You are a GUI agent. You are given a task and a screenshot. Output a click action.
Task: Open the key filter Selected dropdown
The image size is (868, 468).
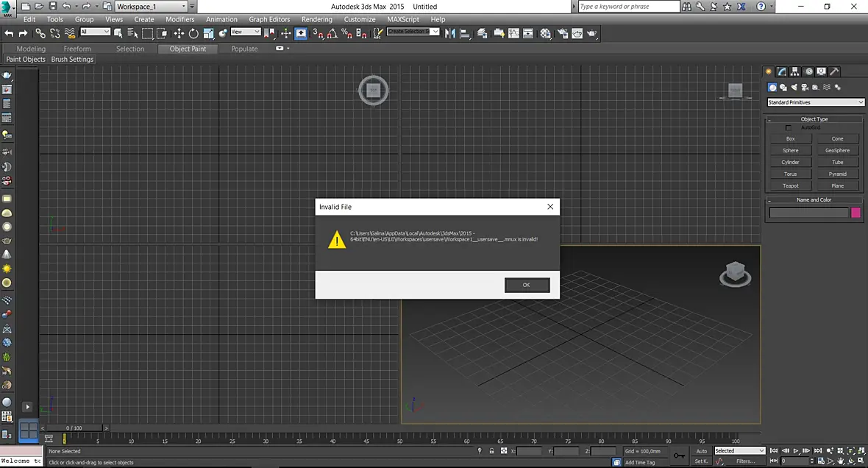pos(739,451)
